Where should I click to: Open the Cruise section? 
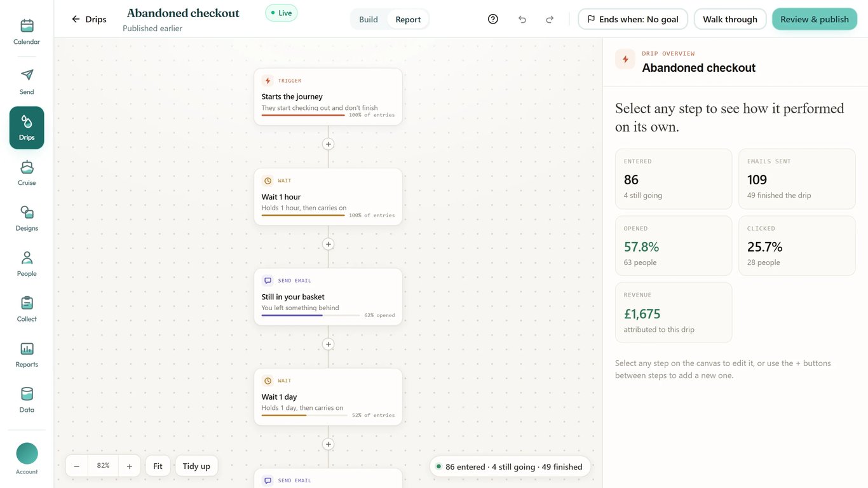point(27,173)
